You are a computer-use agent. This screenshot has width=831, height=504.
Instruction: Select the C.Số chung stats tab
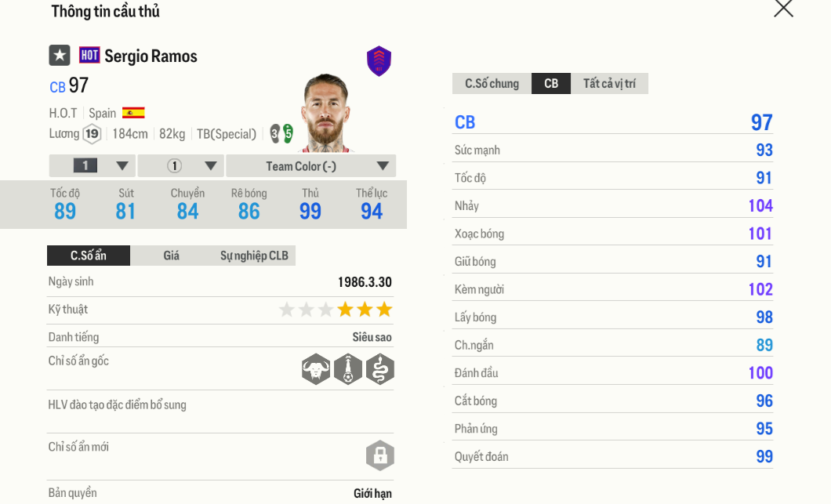point(492,84)
